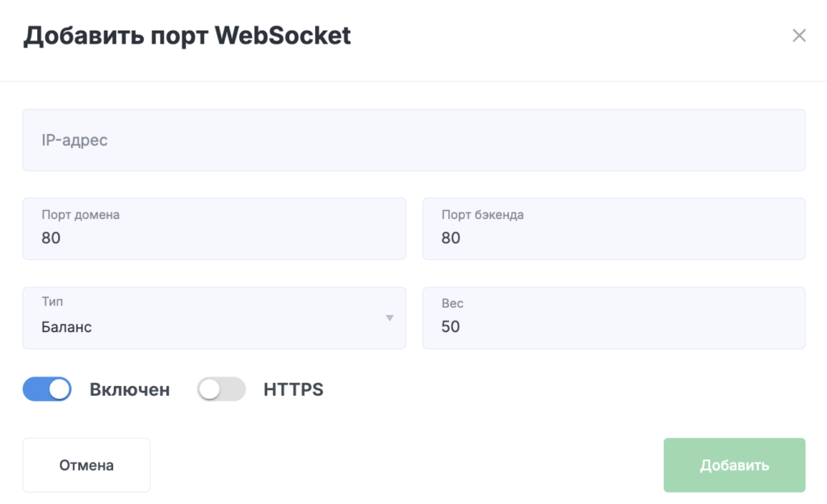Image resolution: width=827 pixels, height=504 pixels.
Task: Click the Порт домена label
Action: 81,215
